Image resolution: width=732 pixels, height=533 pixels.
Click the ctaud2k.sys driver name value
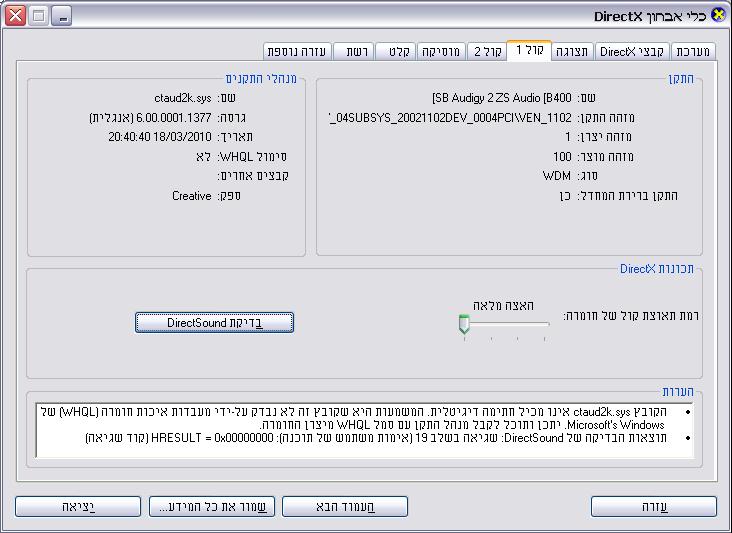pos(183,98)
